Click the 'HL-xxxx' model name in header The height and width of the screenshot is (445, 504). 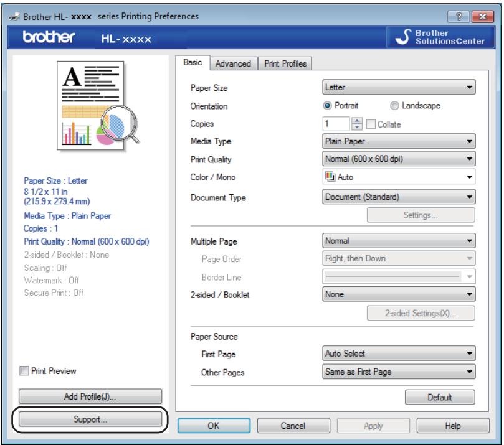(x=126, y=39)
